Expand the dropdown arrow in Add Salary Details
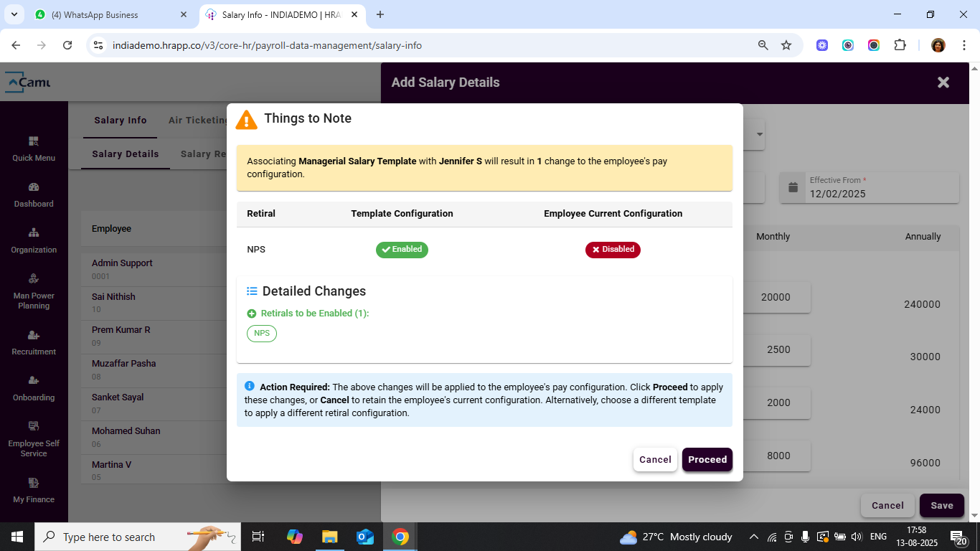Screen dimensions: 980x551 [x=759, y=134]
